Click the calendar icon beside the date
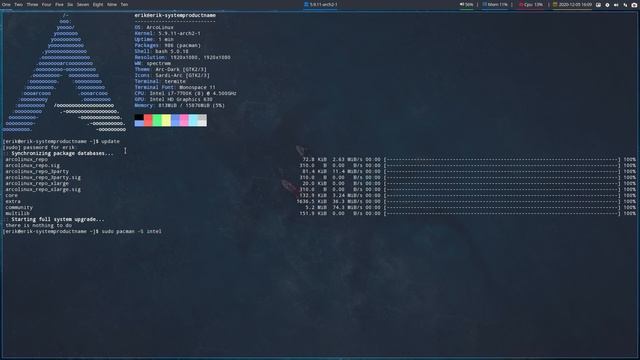This screenshot has height=360, width=640. click(555, 4)
